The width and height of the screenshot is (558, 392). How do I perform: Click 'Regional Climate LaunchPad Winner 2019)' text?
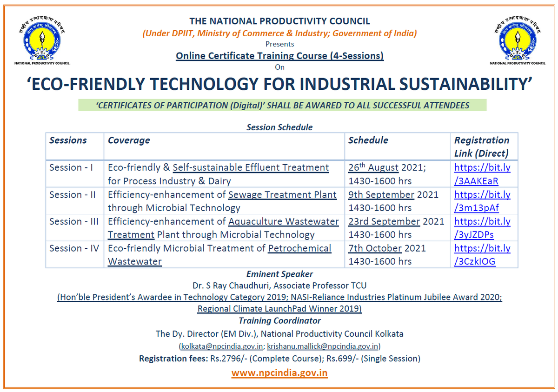pos(279,308)
